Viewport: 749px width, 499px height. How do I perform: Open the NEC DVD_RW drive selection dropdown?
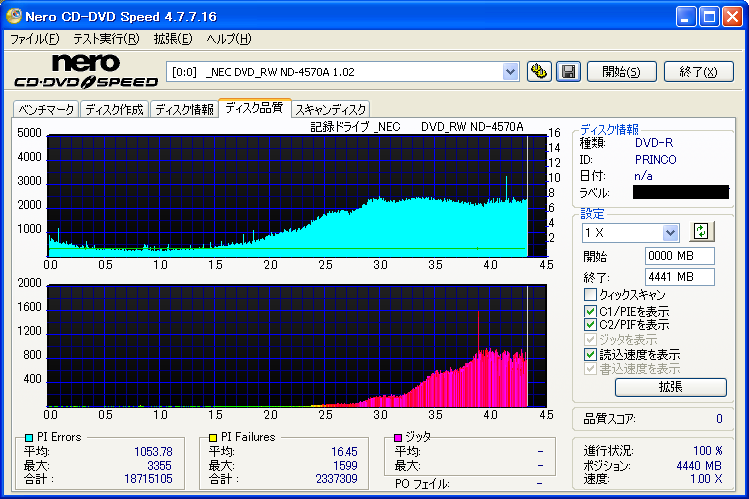[x=510, y=72]
